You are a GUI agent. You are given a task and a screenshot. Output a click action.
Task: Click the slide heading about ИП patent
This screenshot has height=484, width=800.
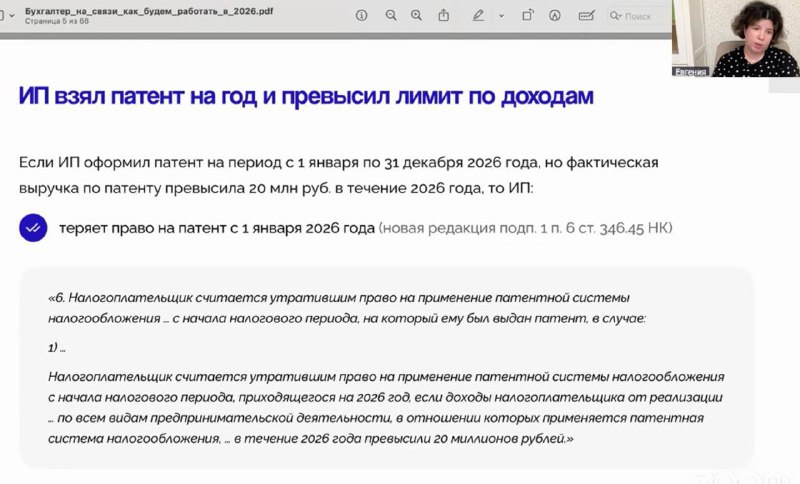(x=305, y=97)
